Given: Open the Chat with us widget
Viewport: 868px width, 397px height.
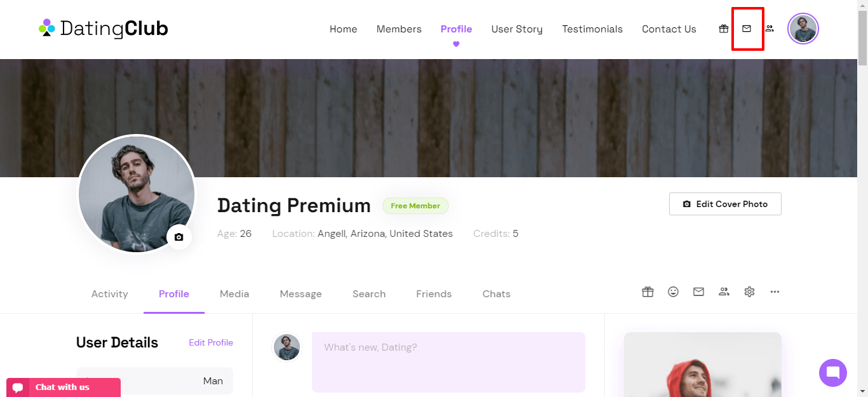Looking at the screenshot, I should [x=64, y=387].
